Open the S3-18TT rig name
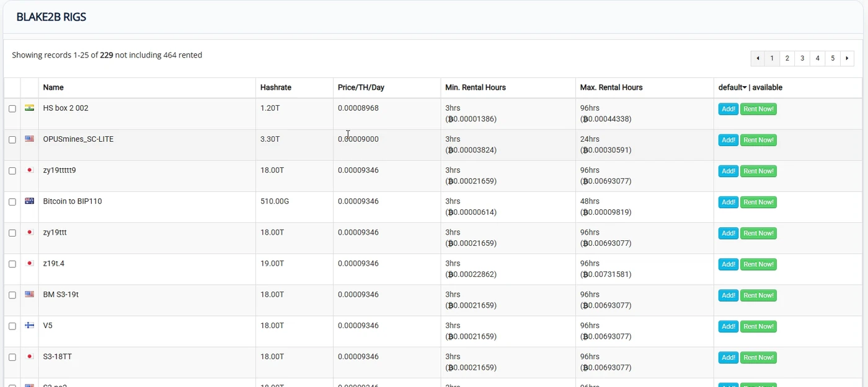This screenshot has height=387, width=868. pyautogui.click(x=57, y=356)
